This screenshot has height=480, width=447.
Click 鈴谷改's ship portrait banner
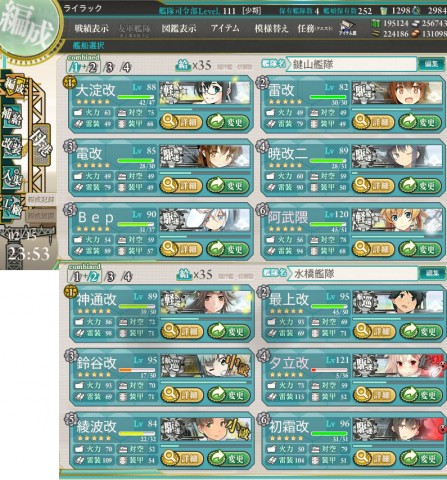[x=206, y=366]
